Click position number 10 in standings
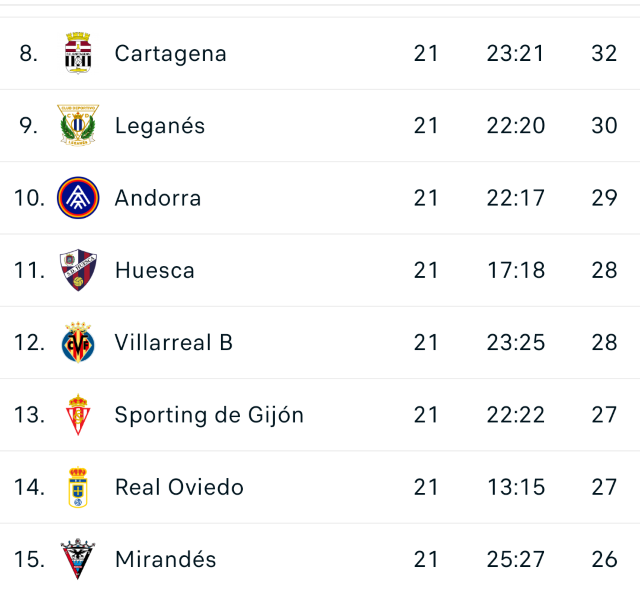This screenshot has height=590, width=640. coord(29,198)
